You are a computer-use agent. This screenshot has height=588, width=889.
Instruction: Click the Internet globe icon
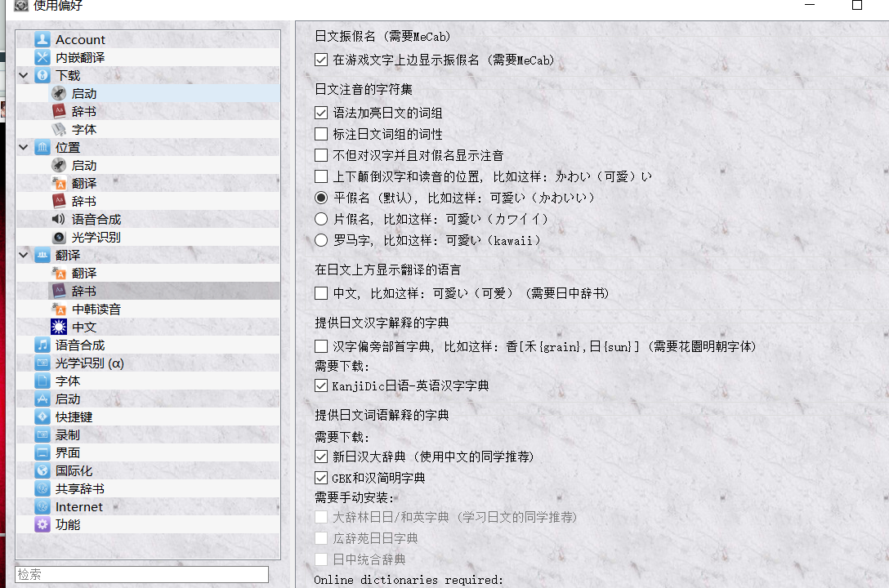point(42,507)
